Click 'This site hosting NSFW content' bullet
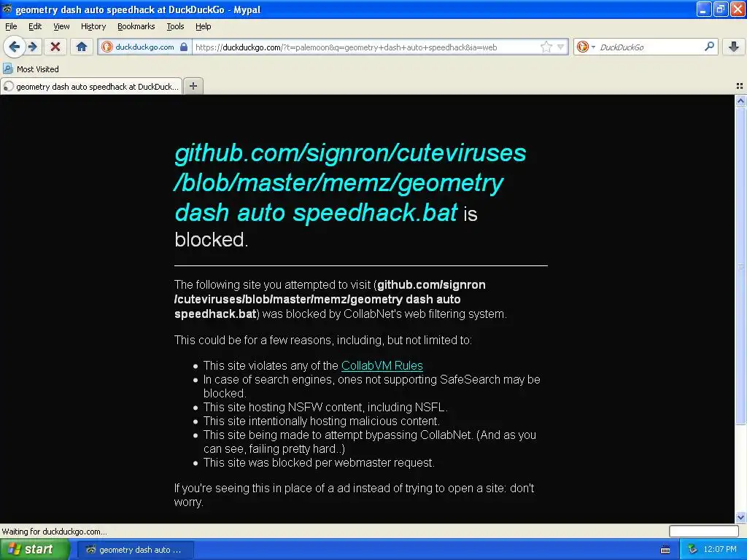This screenshot has height=560, width=747. click(x=325, y=407)
